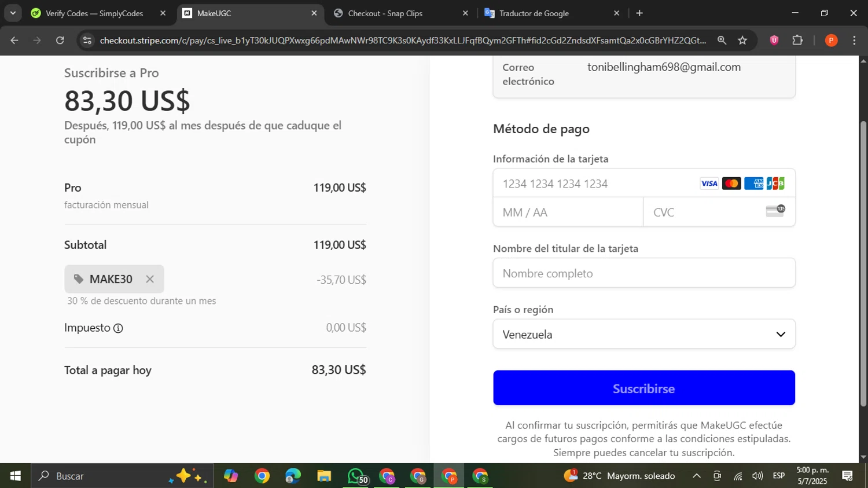
Task: Click the Suscribirse button
Action: coord(644,388)
